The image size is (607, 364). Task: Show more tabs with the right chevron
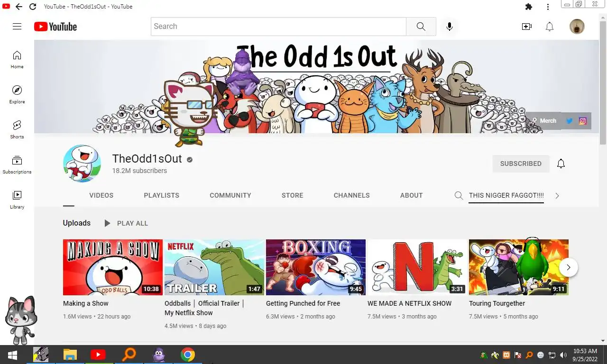coord(557,196)
